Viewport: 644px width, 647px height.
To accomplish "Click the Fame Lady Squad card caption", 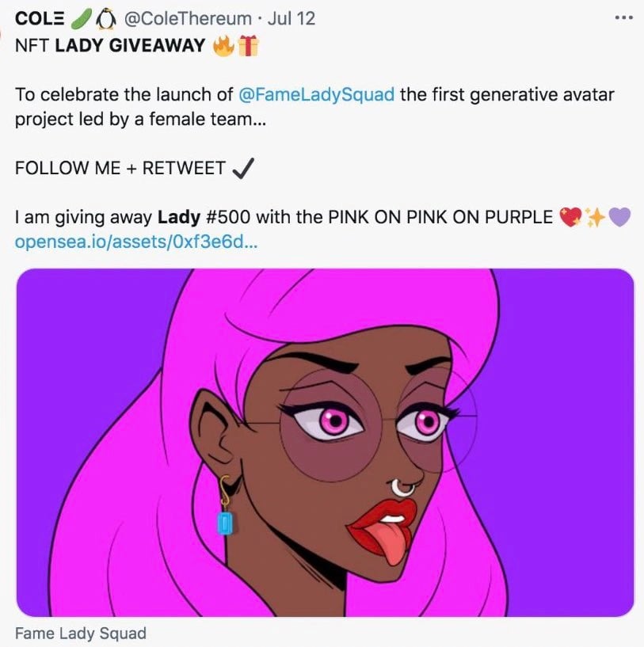I will tap(81, 633).
